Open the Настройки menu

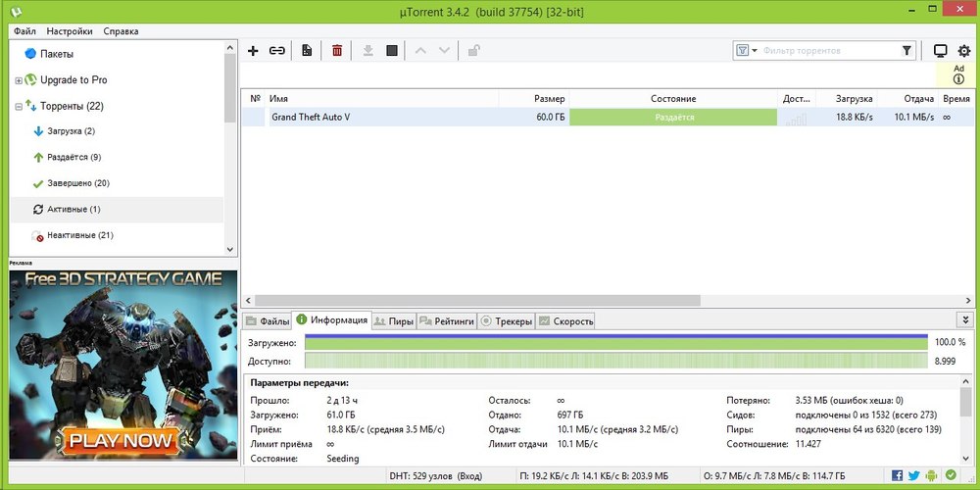(70, 31)
